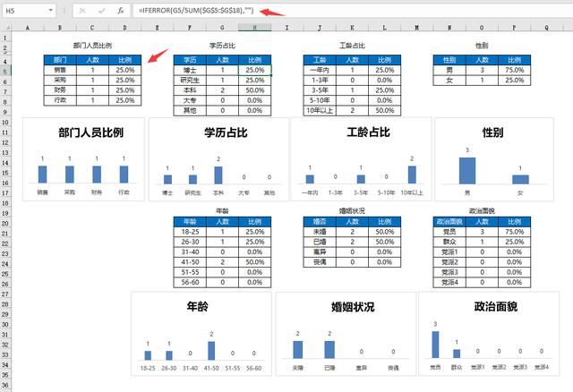573x392 pixels.
Task: Select column header P
Action: pyautogui.click(x=514, y=28)
